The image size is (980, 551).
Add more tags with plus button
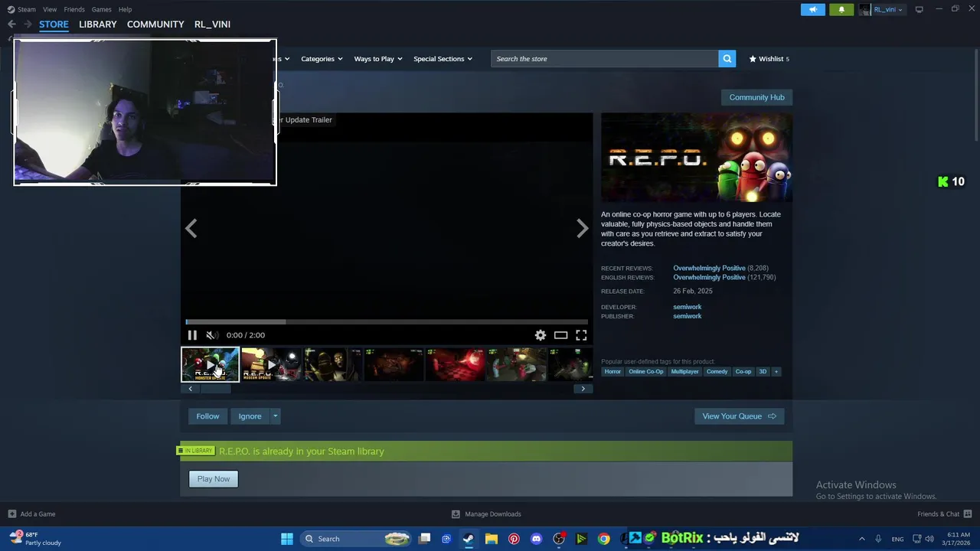[x=776, y=372]
